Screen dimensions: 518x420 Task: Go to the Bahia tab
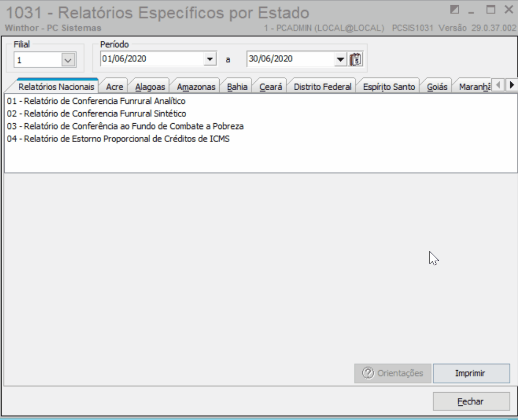[x=237, y=87]
